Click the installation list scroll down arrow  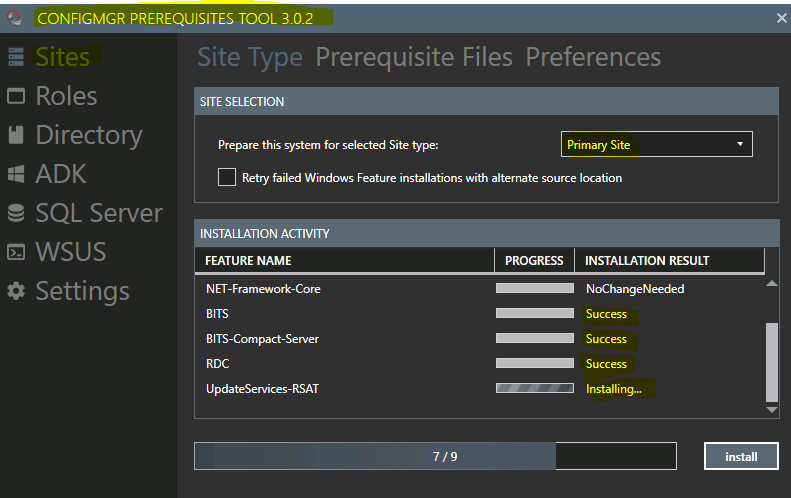[x=771, y=410]
